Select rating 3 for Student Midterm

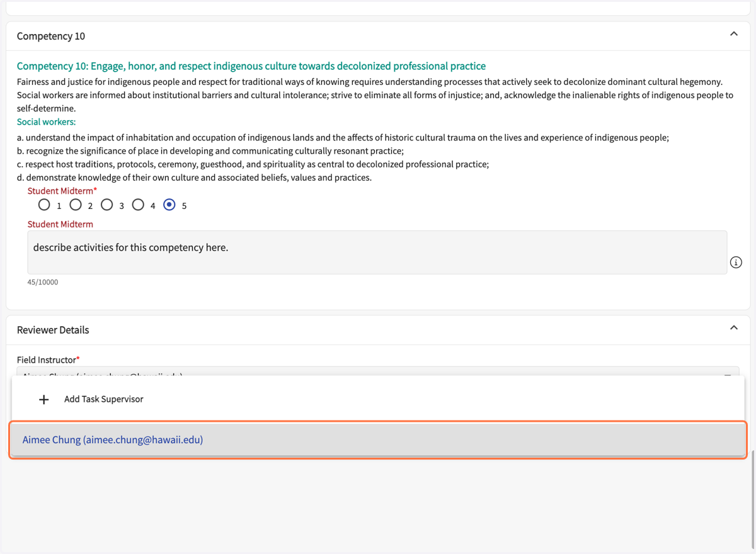pyautogui.click(x=106, y=205)
